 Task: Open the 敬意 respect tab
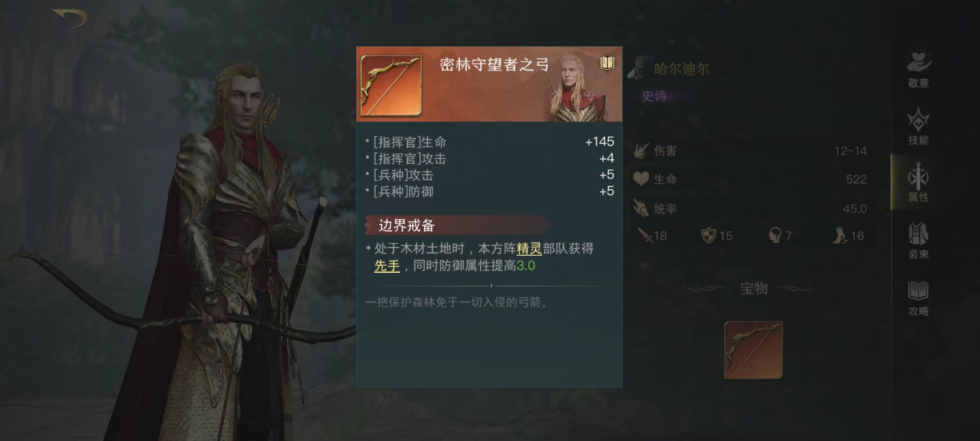[x=918, y=68]
